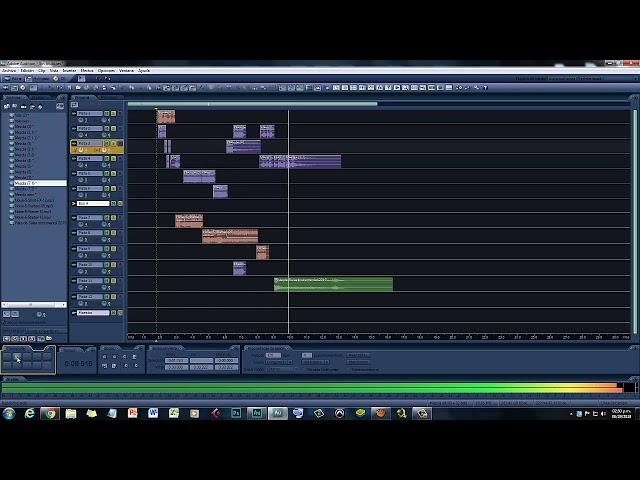This screenshot has height=480, width=640.
Task: Click the selection Begin time field
Action: pyautogui.click(x=176, y=360)
